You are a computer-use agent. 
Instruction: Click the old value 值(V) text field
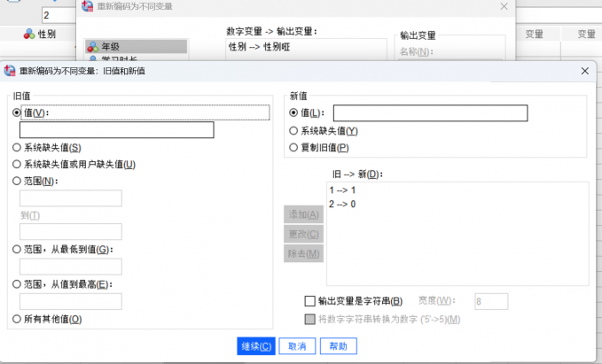[117, 130]
